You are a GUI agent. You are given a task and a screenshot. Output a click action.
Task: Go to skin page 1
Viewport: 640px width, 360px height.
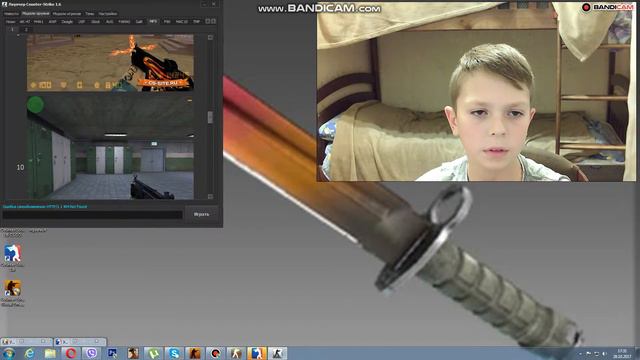pos(12,29)
